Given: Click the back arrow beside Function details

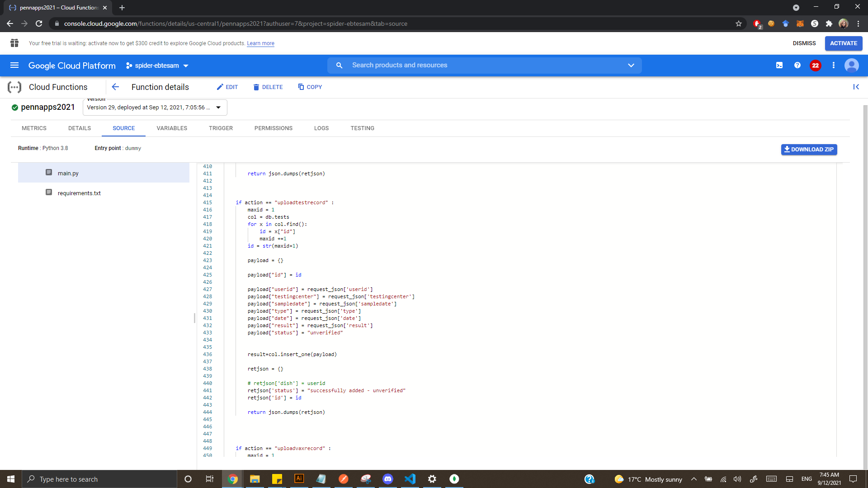Looking at the screenshot, I should point(115,87).
